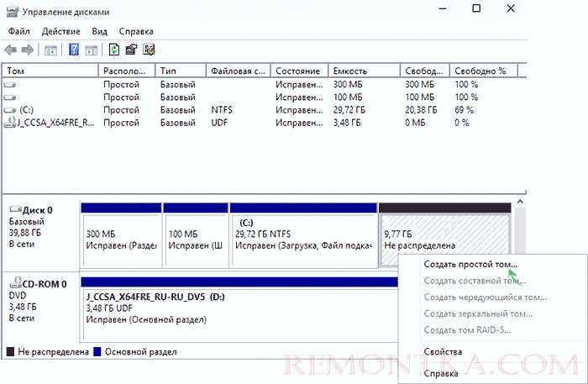Sort by the Свободно % column header
This screenshot has width=588, height=384.
[484, 71]
